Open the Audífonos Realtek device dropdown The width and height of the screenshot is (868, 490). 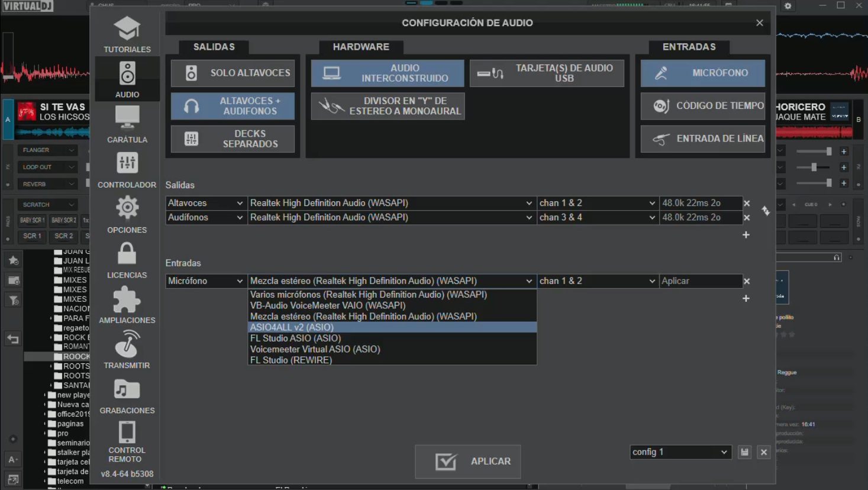(x=392, y=218)
